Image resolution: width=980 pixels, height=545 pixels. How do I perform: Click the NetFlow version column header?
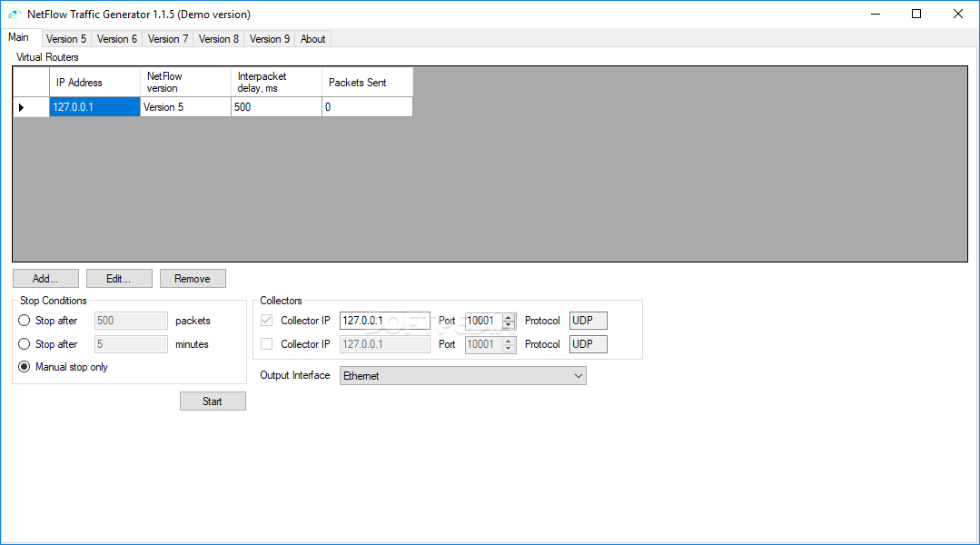click(185, 82)
